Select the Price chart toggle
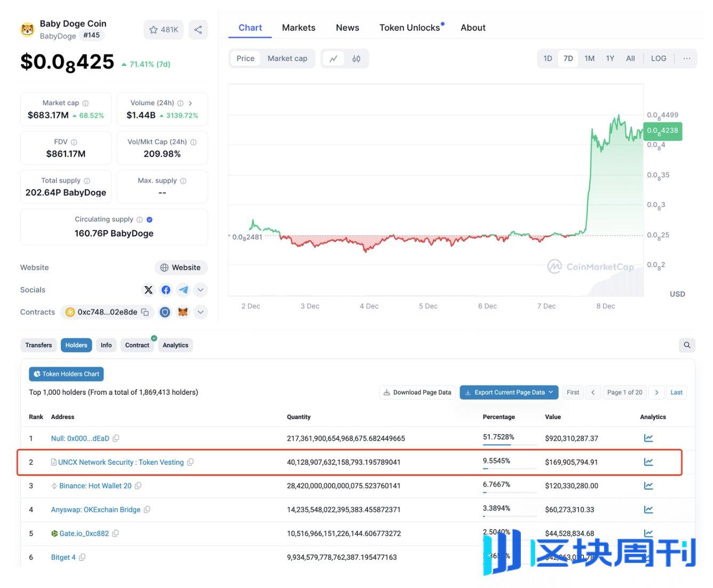713x588 pixels. (x=245, y=59)
